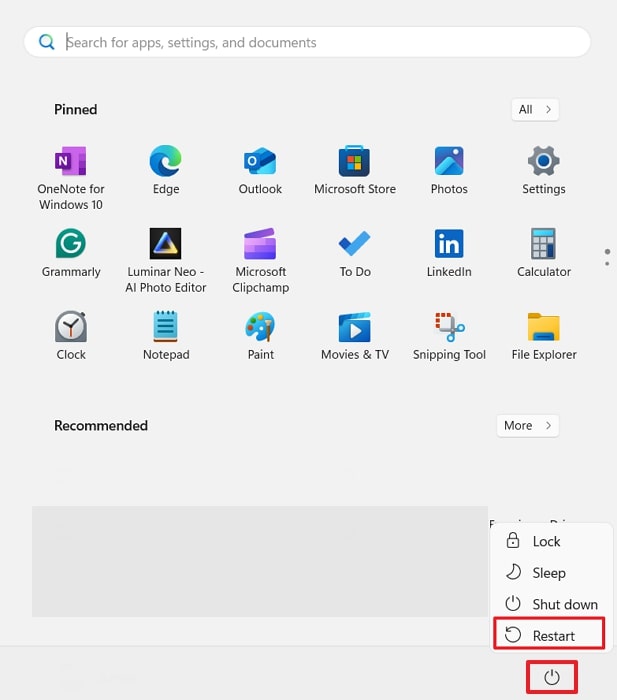Open the To Do app
The height and width of the screenshot is (700, 617).
[x=354, y=253]
